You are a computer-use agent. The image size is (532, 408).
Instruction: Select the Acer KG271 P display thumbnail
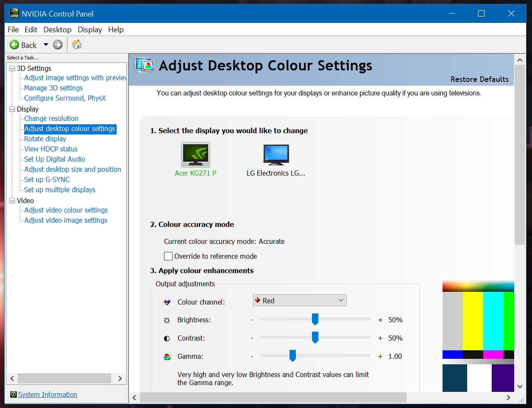coord(195,154)
